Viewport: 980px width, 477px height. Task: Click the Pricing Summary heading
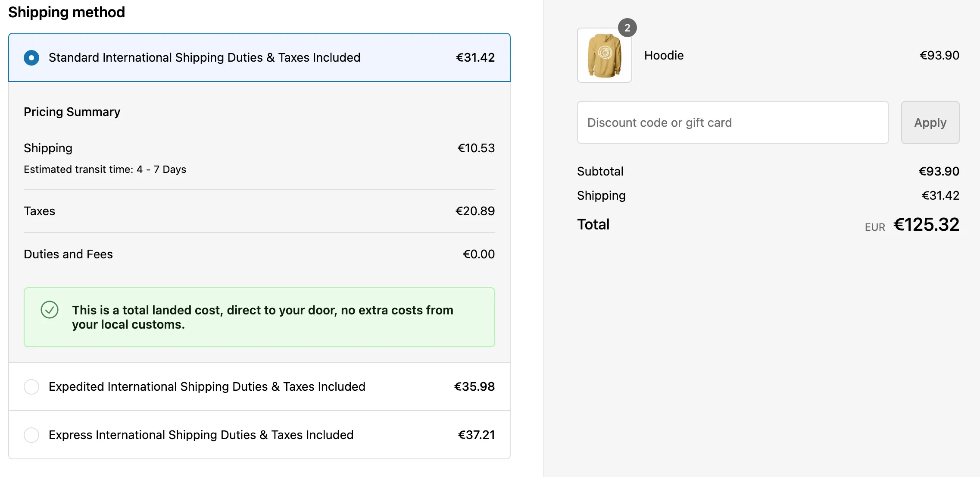[72, 112]
